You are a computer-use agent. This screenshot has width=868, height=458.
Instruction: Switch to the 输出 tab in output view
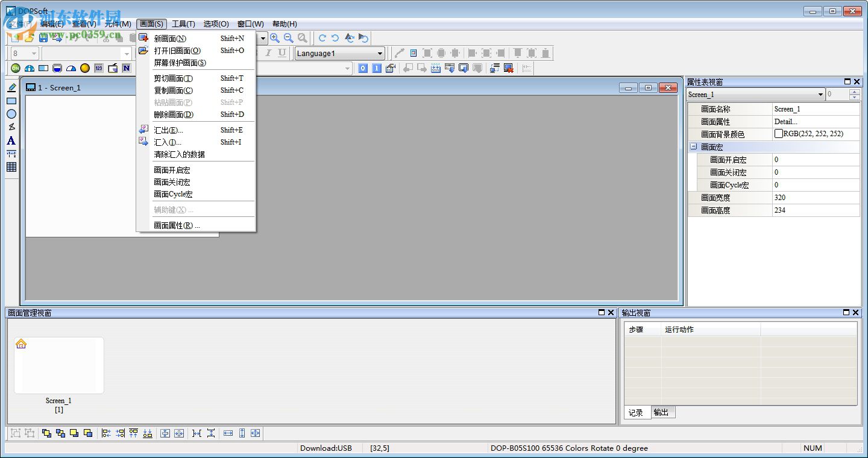pos(662,413)
